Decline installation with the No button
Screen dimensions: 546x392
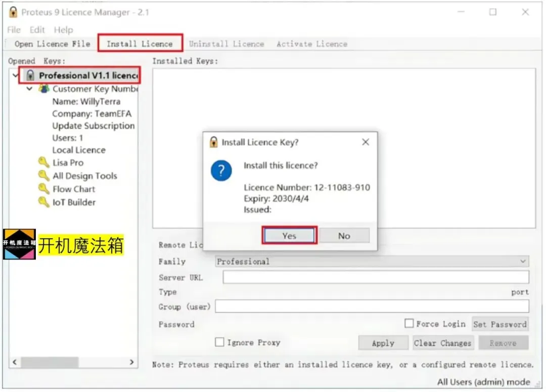point(344,236)
